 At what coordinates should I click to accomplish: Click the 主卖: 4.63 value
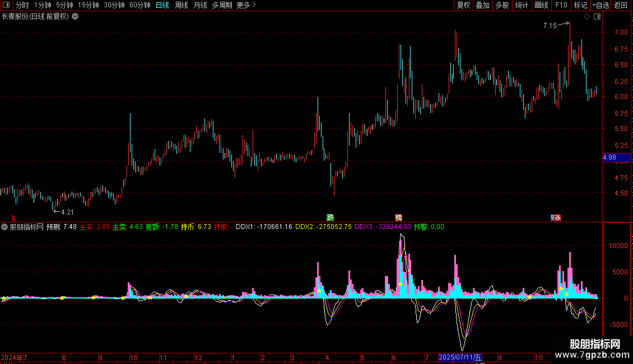click(128, 227)
